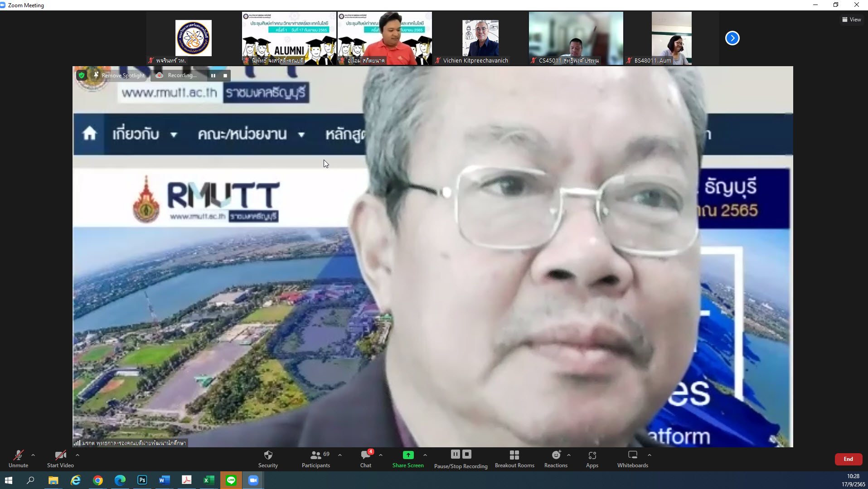Select the presenter in red shirt thumbnail

tap(384, 38)
